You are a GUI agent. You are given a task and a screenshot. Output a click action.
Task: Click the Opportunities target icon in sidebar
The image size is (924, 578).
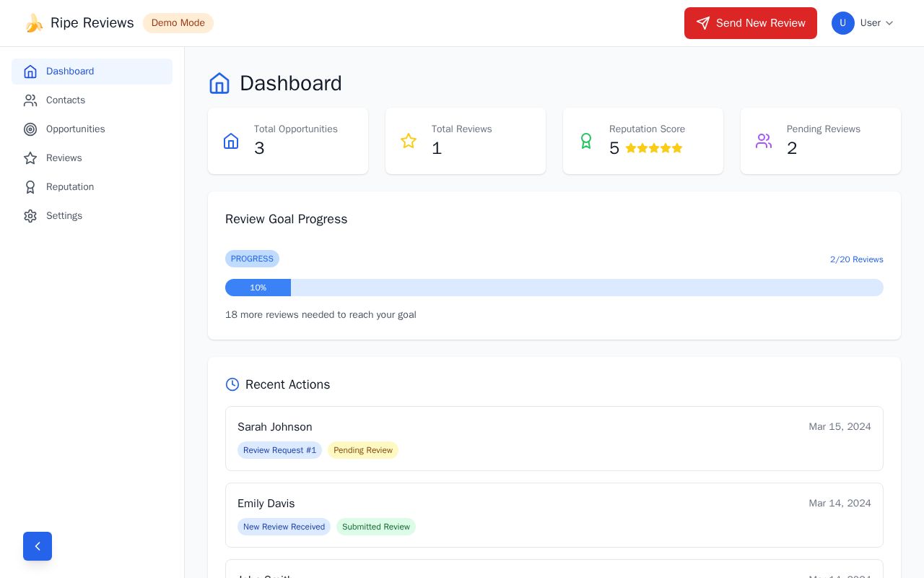[x=30, y=129]
